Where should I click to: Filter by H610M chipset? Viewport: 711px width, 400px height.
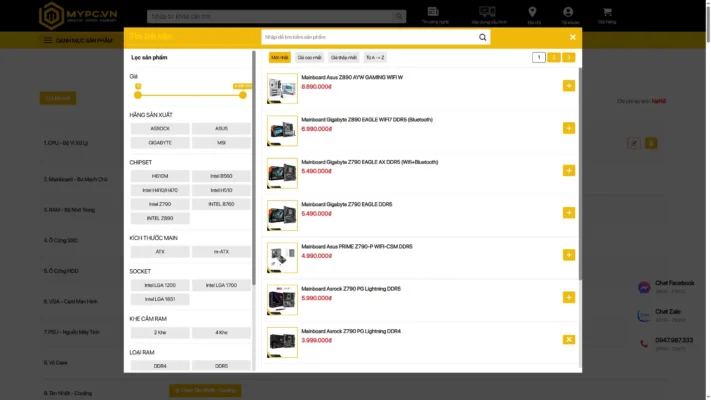coord(160,176)
